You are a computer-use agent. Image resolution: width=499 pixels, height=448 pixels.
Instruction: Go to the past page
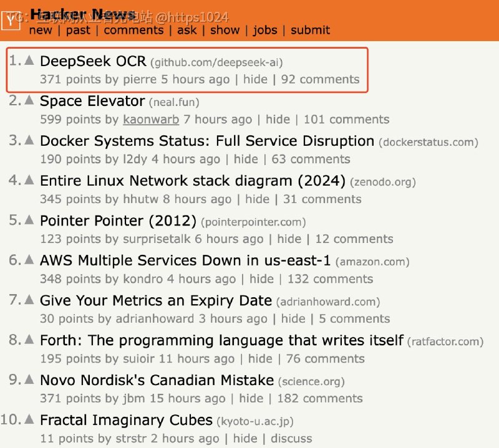click(x=79, y=30)
